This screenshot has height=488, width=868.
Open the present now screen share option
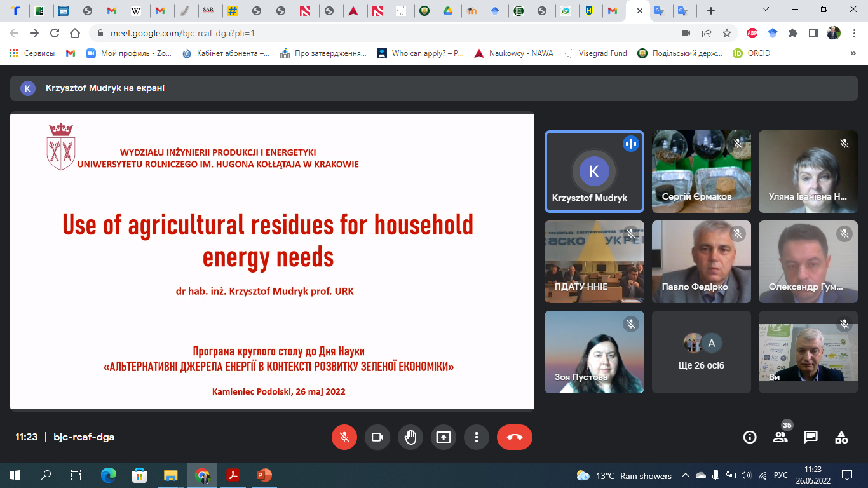[x=444, y=437]
